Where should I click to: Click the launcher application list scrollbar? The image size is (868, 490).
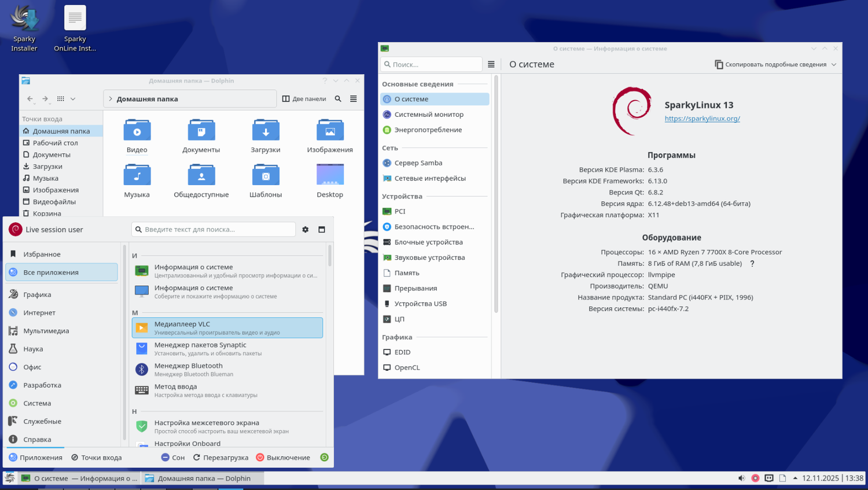click(330, 256)
